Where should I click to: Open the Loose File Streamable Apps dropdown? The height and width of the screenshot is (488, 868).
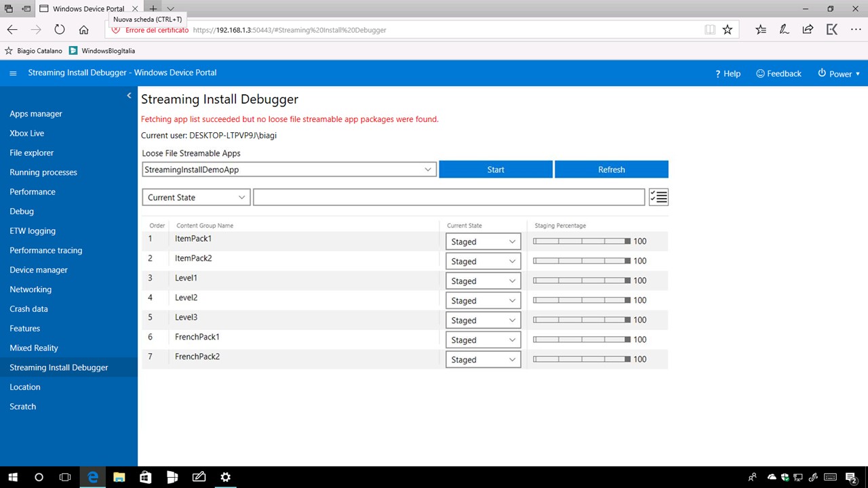coord(289,169)
